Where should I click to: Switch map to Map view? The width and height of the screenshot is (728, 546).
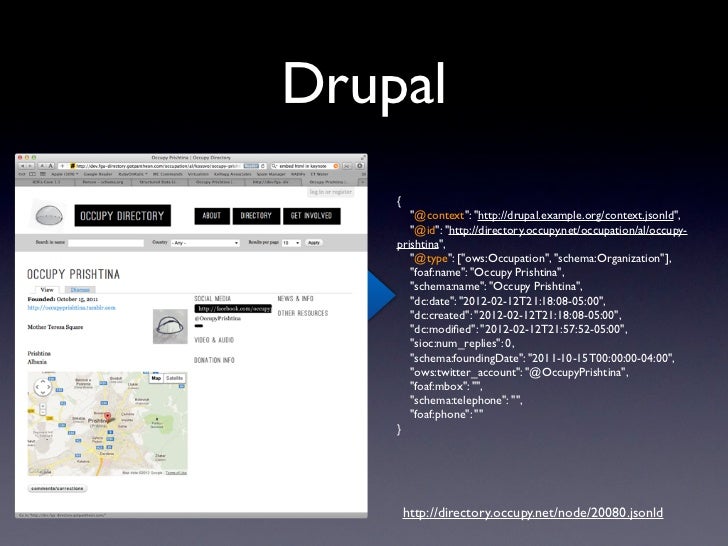(x=156, y=378)
